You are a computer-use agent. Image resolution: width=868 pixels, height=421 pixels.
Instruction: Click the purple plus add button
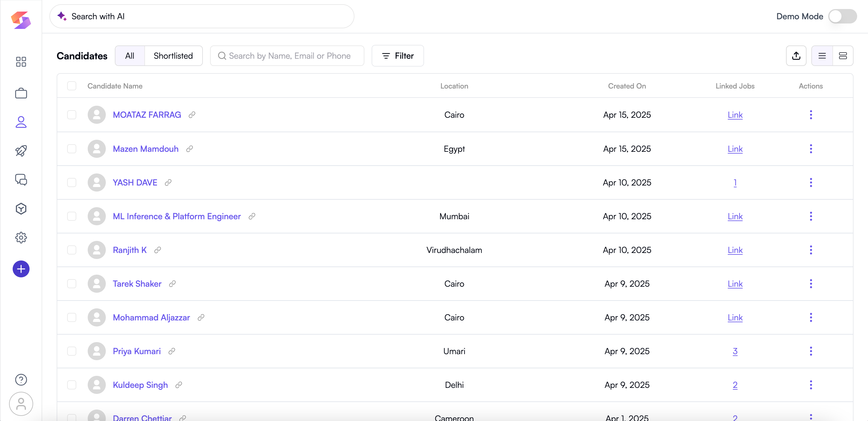pyautogui.click(x=21, y=269)
